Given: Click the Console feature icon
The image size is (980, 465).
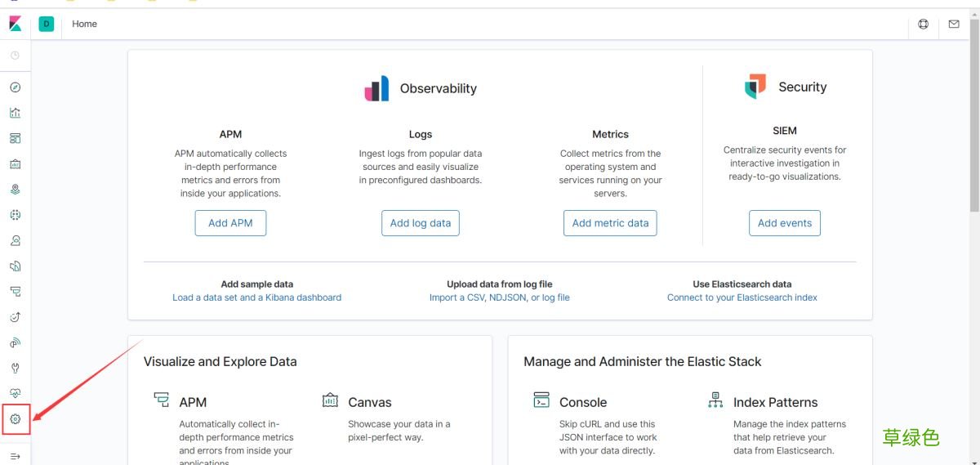Looking at the screenshot, I should point(541,400).
